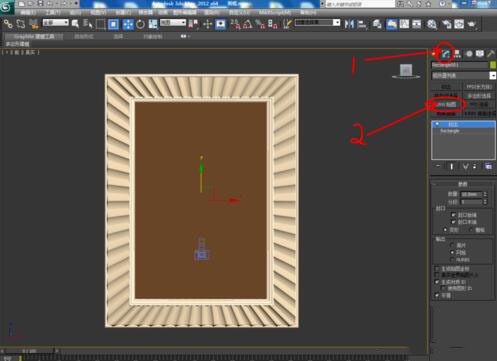
Task: Open the reference coordinate system dropdown
Action: (x=173, y=23)
